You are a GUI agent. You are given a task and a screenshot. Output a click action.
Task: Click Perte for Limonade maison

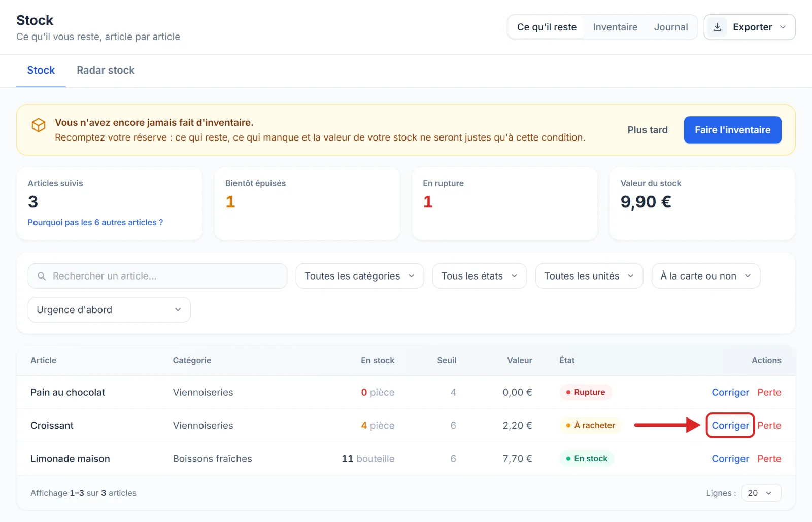coord(769,459)
